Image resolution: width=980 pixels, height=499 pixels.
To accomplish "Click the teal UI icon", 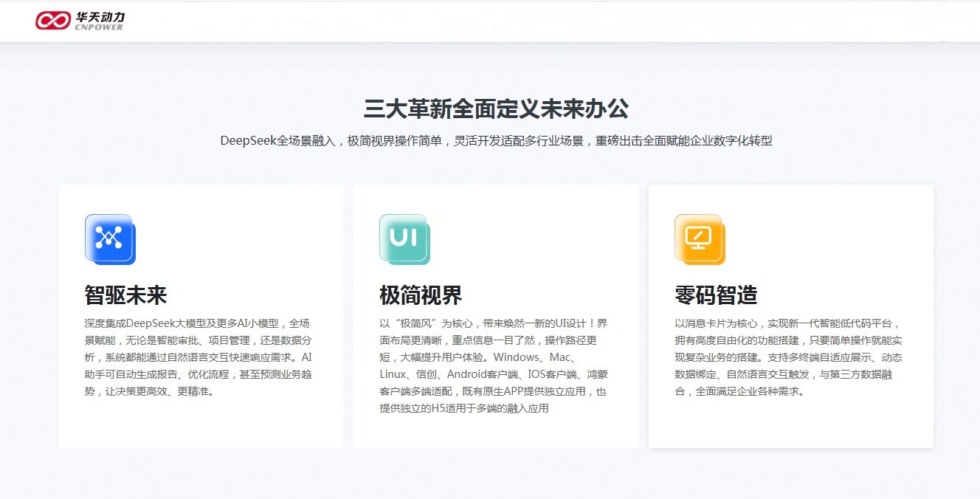I will [x=404, y=239].
